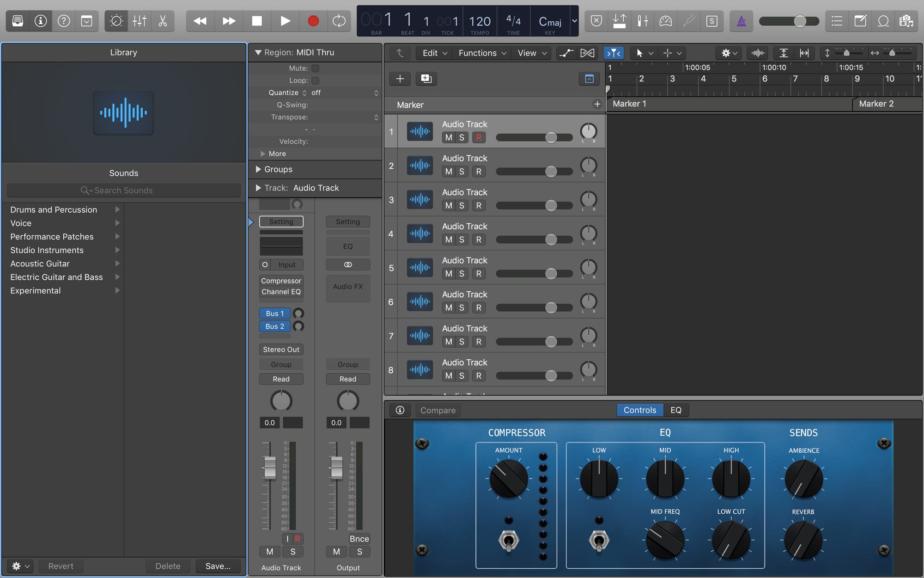Viewport: 924px width, 578px height.
Task: Open Scissors editors button
Action: (163, 21)
